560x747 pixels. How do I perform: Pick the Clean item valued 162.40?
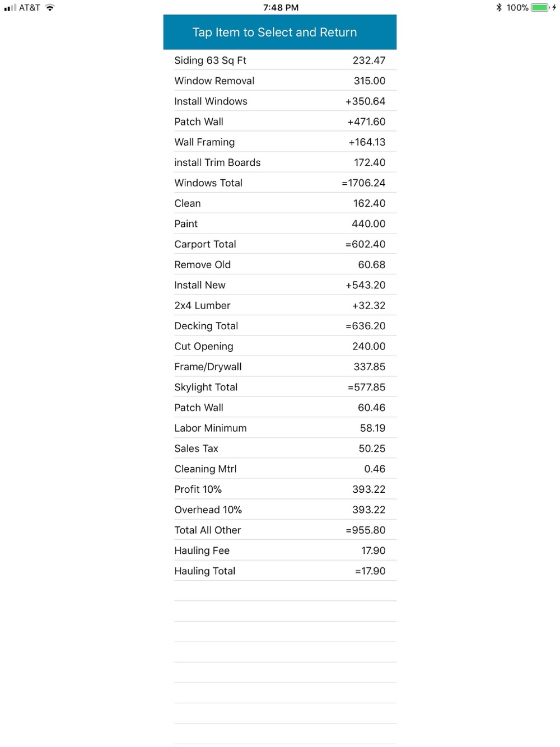tap(280, 203)
